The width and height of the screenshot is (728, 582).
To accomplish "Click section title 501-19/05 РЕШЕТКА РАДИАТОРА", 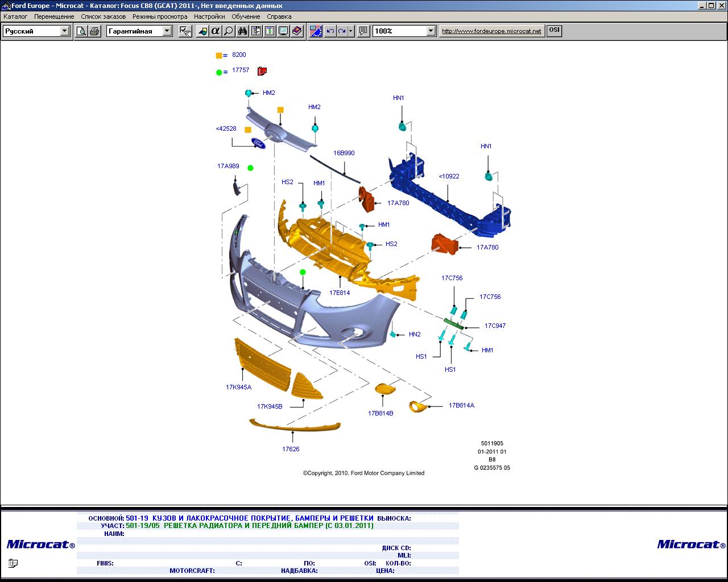I will (x=250, y=526).
